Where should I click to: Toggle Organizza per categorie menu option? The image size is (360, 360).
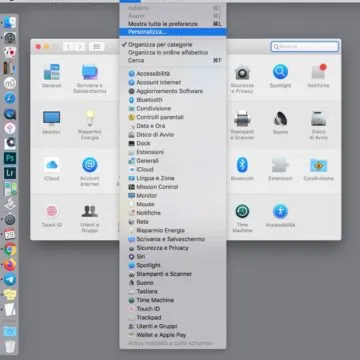(x=173, y=44)
